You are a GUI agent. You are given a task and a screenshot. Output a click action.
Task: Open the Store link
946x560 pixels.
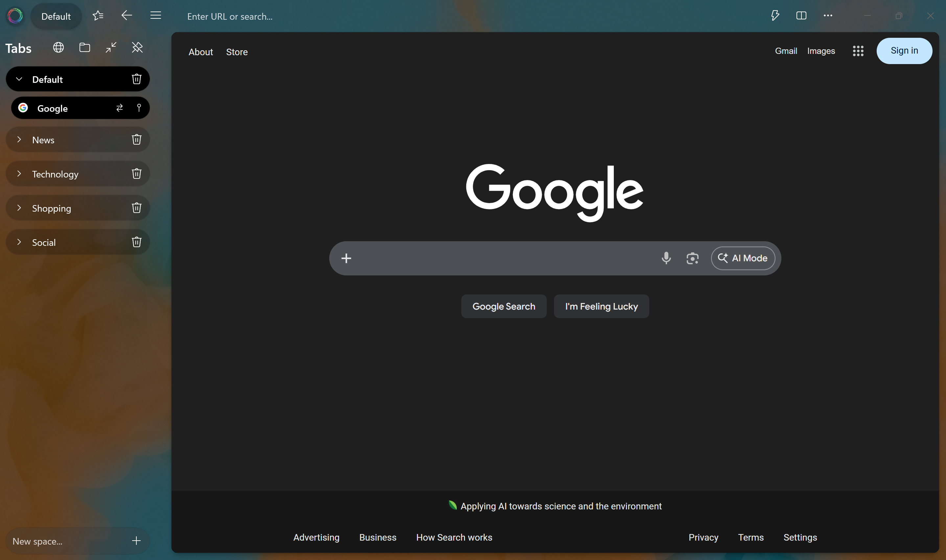[237, 52]
